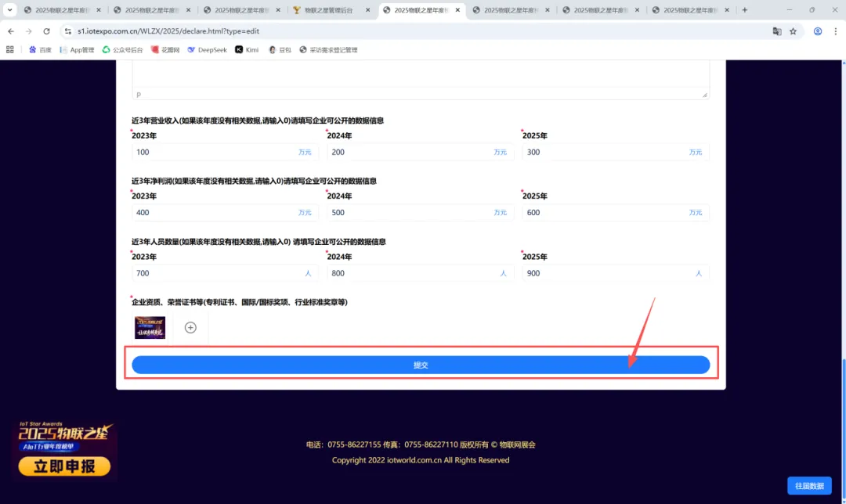Click the apps grid icon left of bookmarks

pos(10,49)
